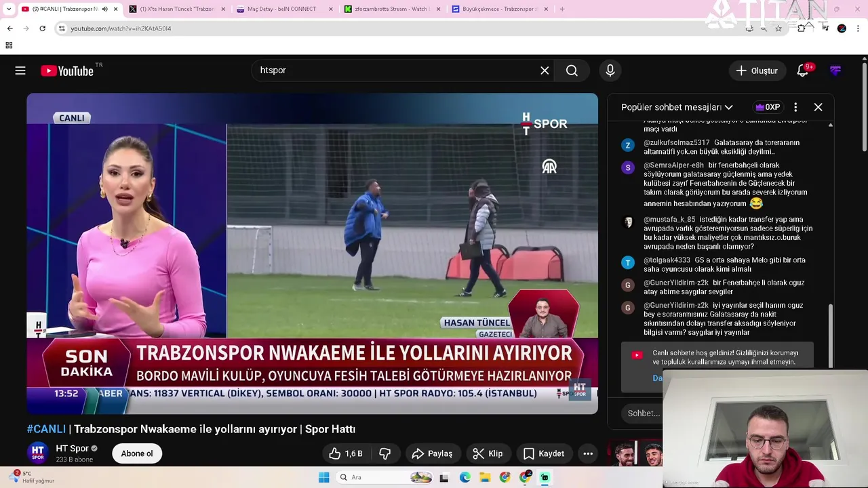Click the live chat scrollbar
This screenshot has width=868, height=488.
point(830,335)
